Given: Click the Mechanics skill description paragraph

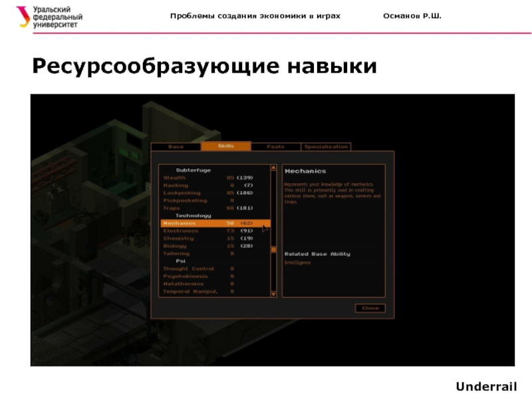Looking at the screenshot, I should coord(332,193).
